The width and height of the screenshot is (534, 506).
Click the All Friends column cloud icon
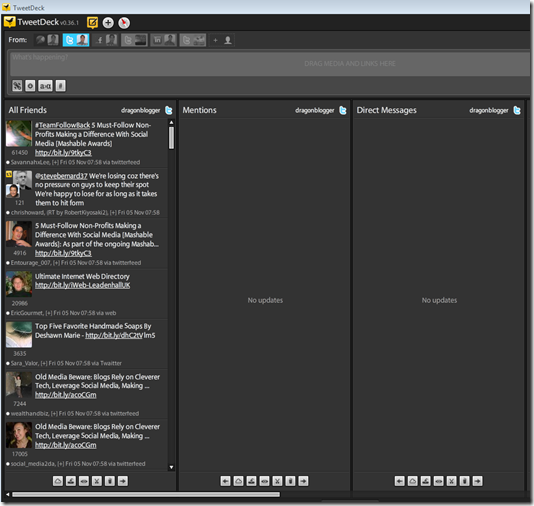pos(58,481)
